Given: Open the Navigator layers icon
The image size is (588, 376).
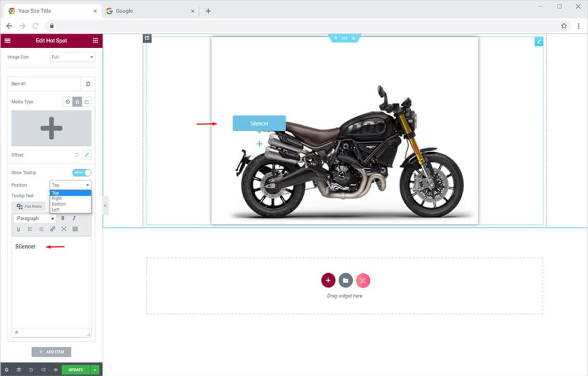Looking at the screenshot, I should (x=18, y=370).
